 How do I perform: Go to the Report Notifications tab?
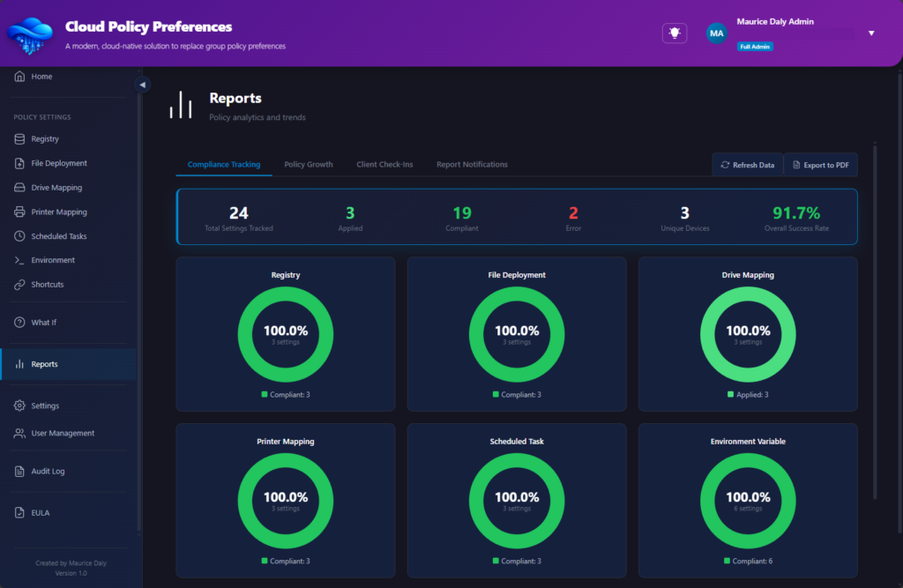point(472,165)
